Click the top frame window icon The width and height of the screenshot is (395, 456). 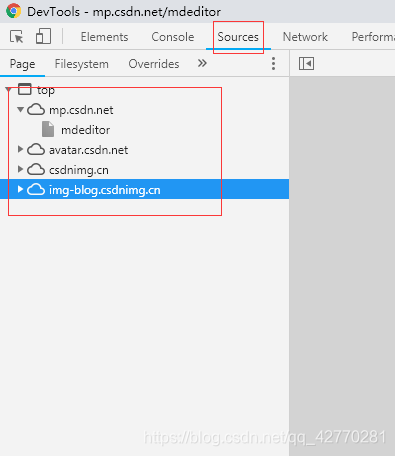pyautogui.click(x=25, y=89)
